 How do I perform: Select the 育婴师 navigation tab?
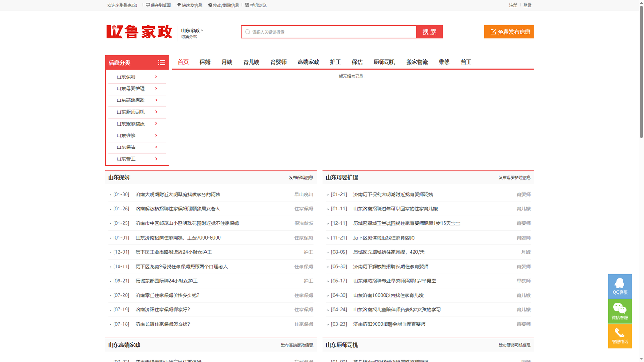click(x=279, y=62)
